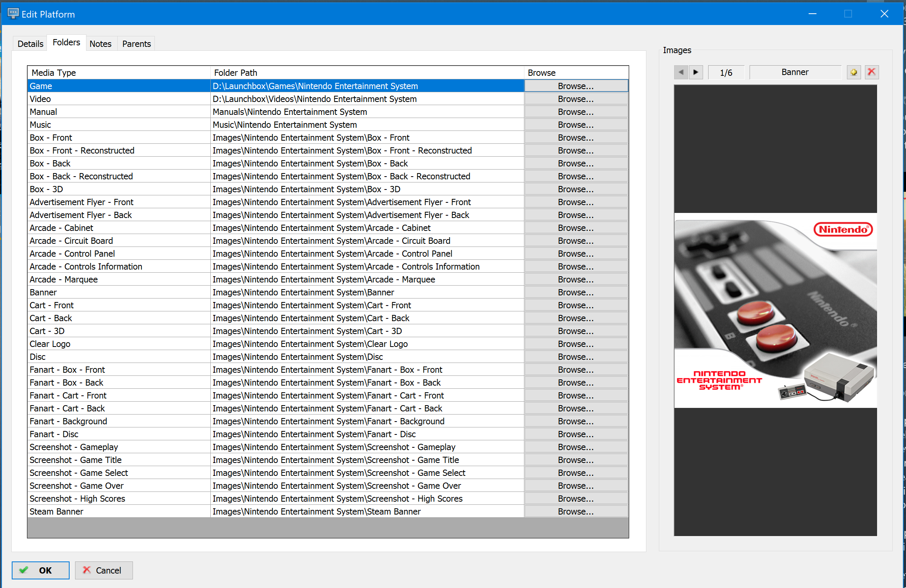The image size is (906, 588).
Task: Browse for the Box - 3D folder
Action: click(x=576, y=189)
